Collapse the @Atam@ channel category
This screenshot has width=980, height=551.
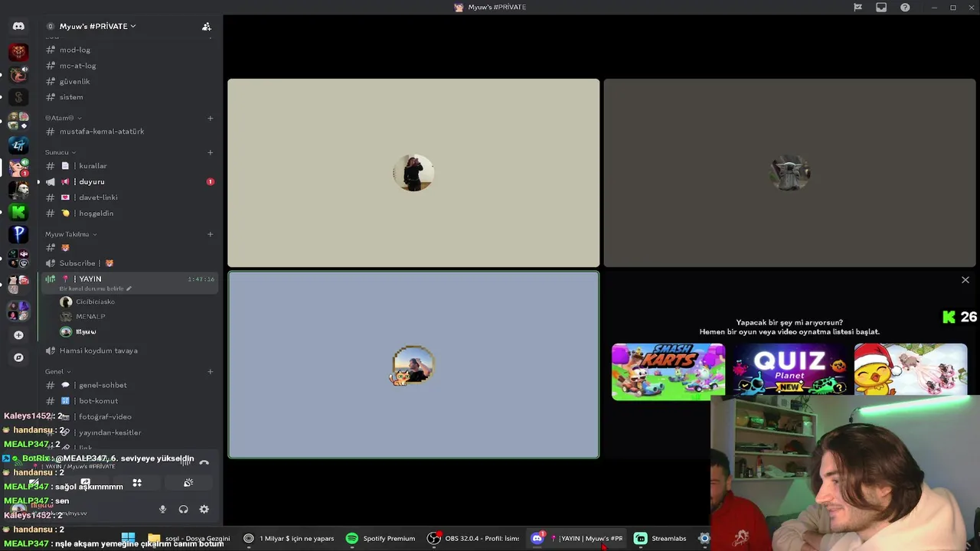(64, 118)
